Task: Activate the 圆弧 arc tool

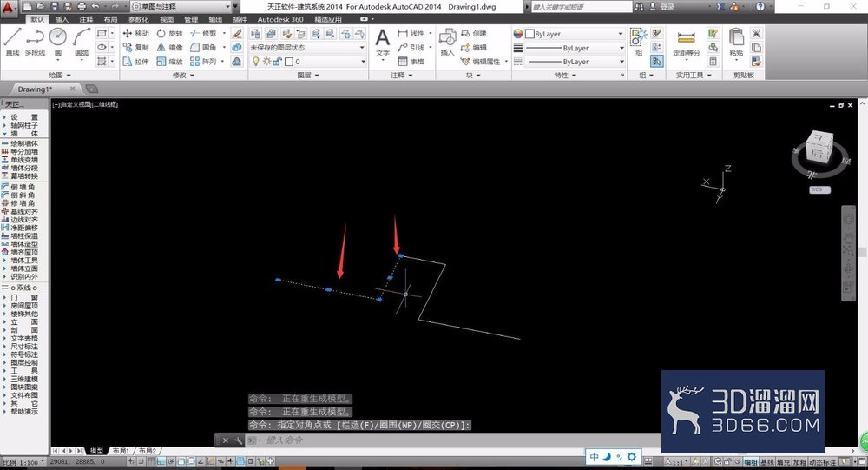Action: [82, 42]
